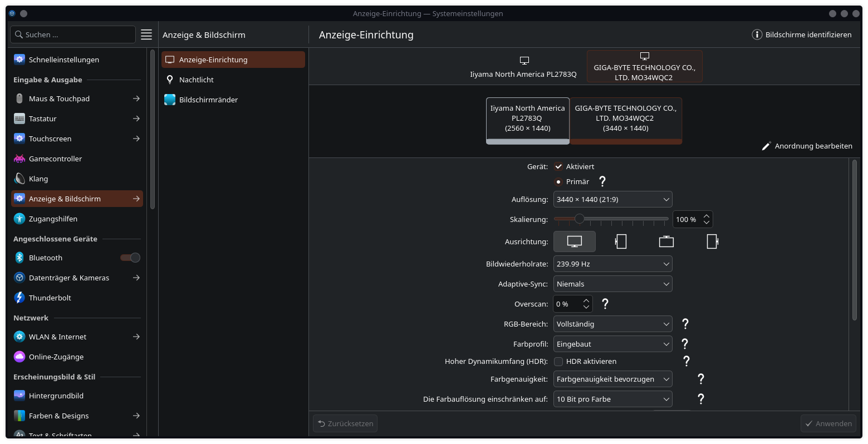Click the Skalierung slider handle
The width and height of the screenshot is (868, 444).
[580, 219]
